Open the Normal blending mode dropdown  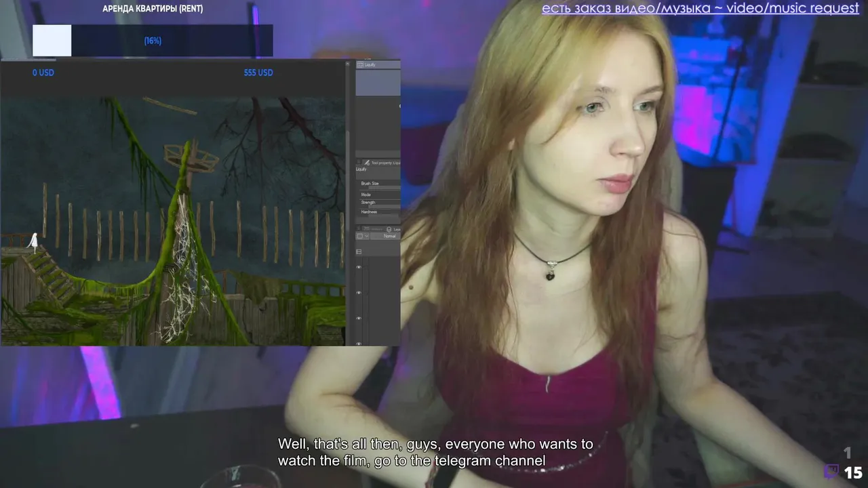386,236
